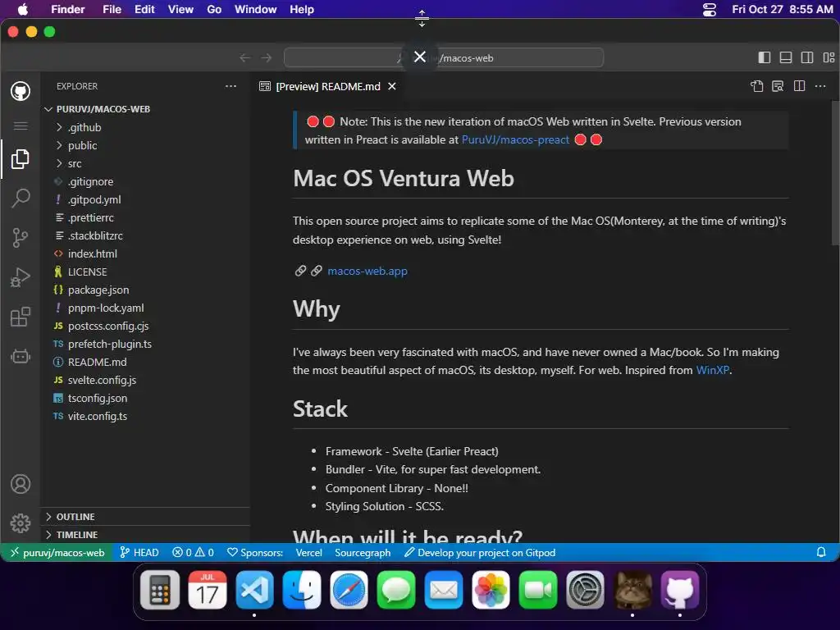Screen dimensions: 840x630
Task: Open the Run and Debug icon
Action: (x=21, y=277)
